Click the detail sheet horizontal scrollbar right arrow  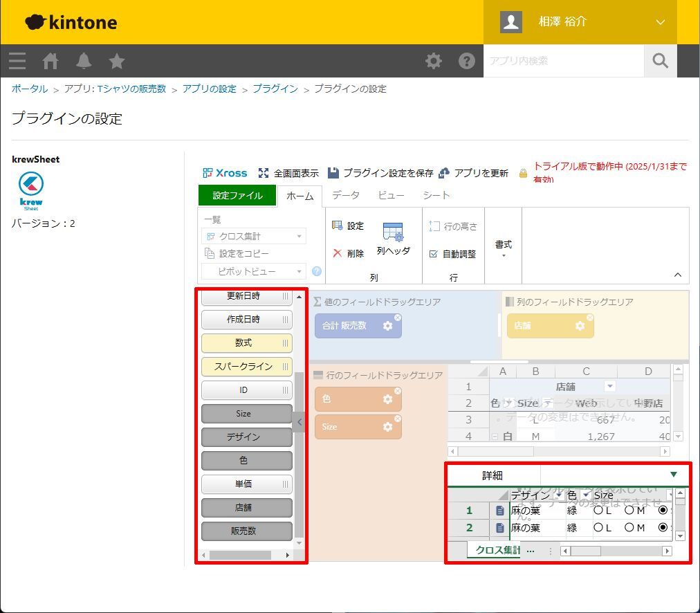pyautogui.click(x=667, y=551)
